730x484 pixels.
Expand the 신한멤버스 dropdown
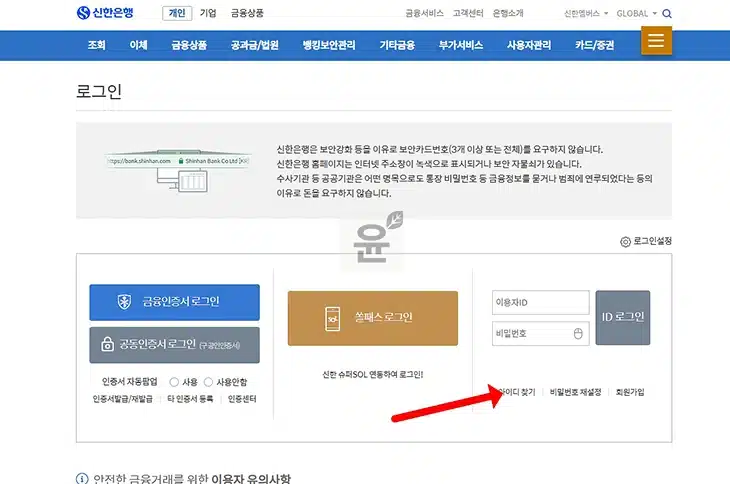click(586, 13)
